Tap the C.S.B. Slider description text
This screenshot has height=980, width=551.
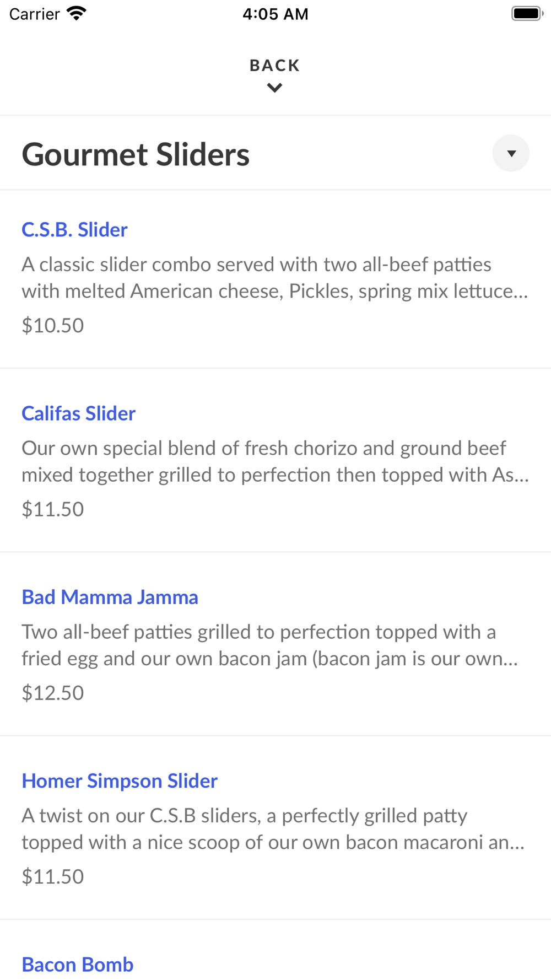pyautogui.click(x=274, y=278)
